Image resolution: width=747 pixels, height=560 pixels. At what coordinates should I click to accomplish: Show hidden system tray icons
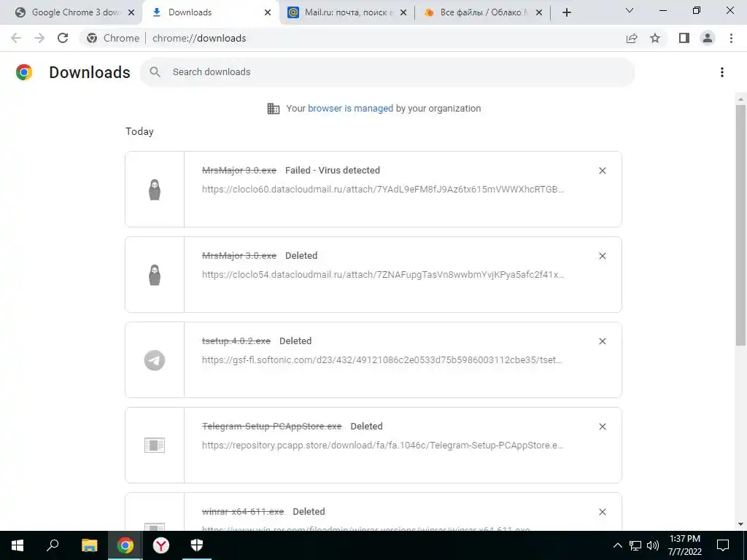[617, 545]
